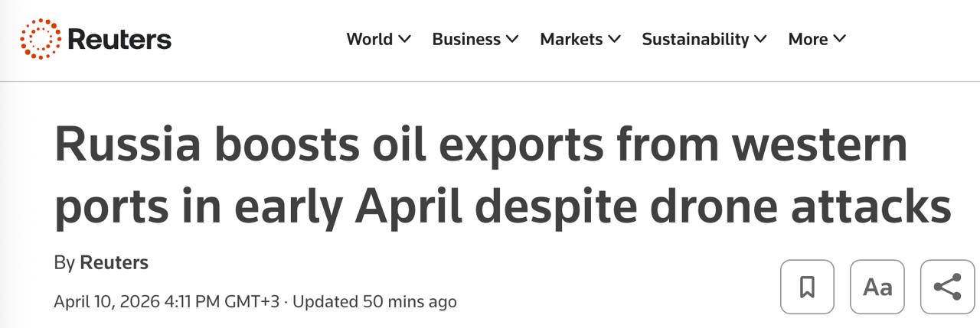Image resolution: width=980 pixels, height=328 pixels.
Task: Select the Sustainability navigation label
Action: (x=695, y=39)
